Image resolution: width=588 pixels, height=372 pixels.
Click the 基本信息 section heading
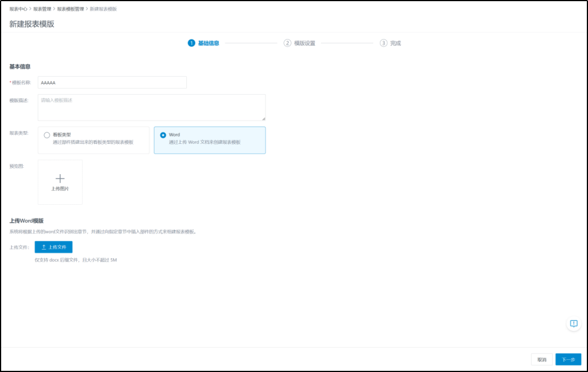(20, 67)
